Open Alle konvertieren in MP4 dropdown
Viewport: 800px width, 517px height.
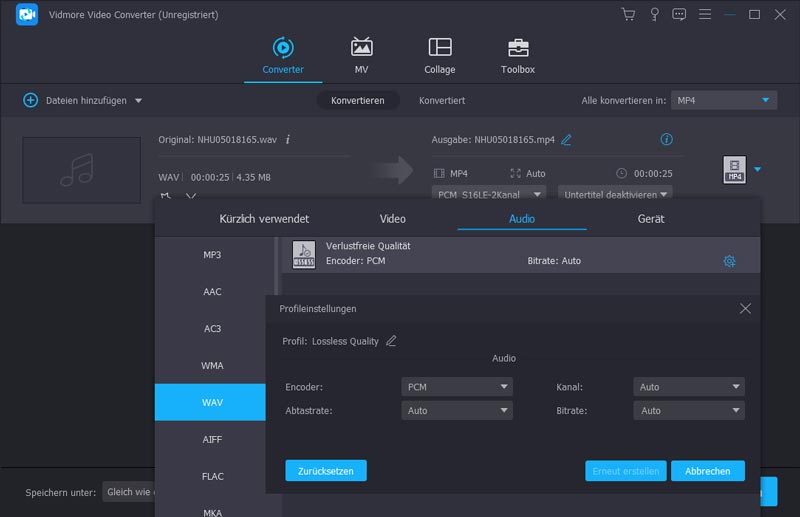click(x=723, y=101)
